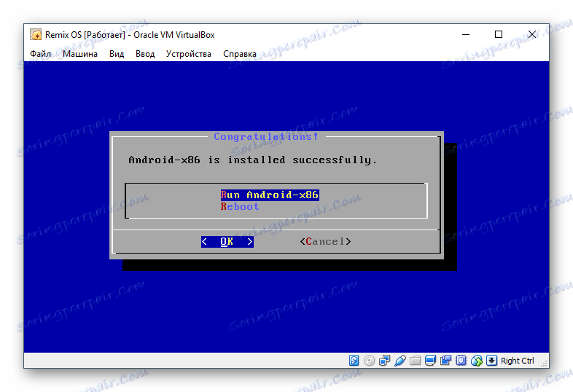Click the optical disc drive status icon

(369, 361)
